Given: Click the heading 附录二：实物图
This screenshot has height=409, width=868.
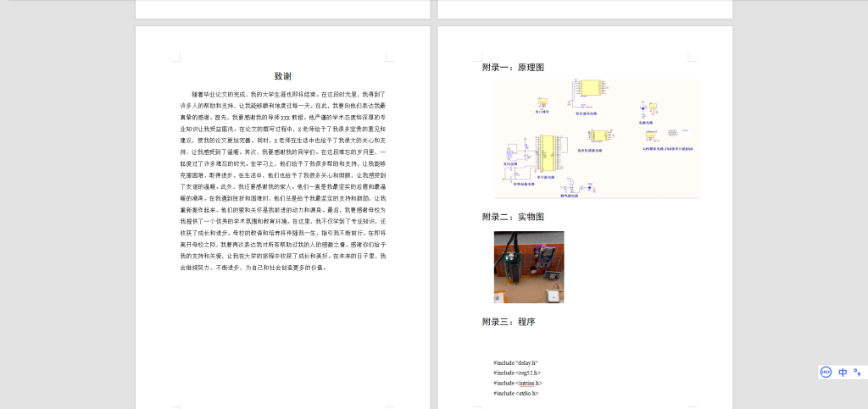Looking at the screenshot, I should (x=513, y=217).
